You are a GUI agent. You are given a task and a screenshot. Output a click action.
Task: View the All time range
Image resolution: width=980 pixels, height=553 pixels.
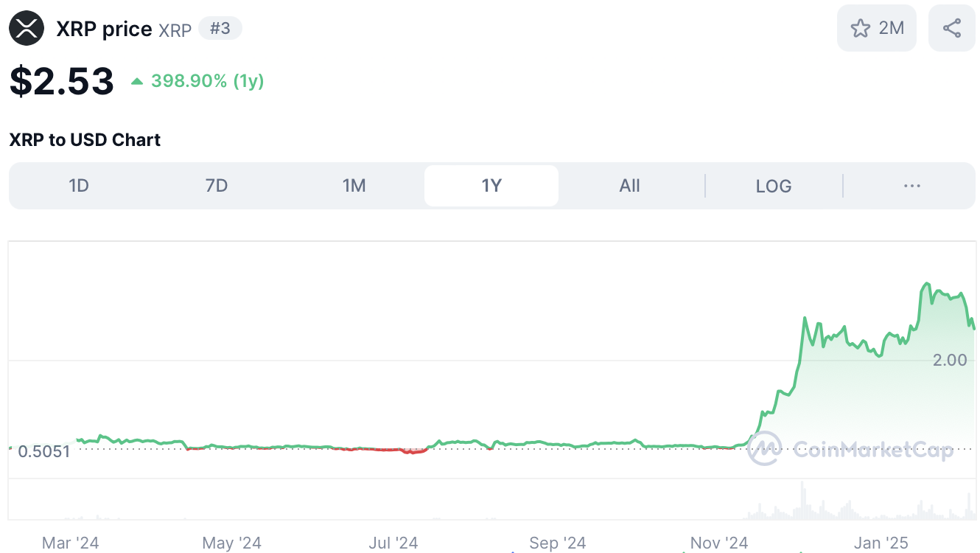[x=629, y=186]
